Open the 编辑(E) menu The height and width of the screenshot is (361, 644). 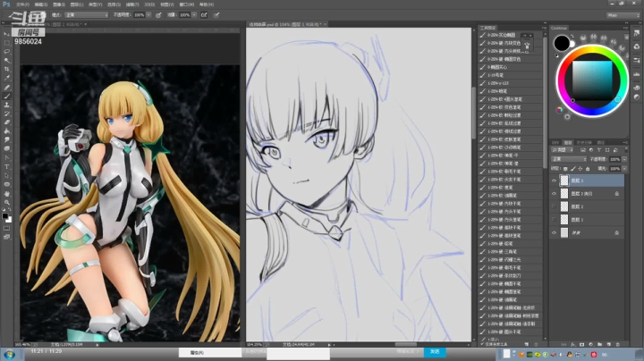pos(40,4)
